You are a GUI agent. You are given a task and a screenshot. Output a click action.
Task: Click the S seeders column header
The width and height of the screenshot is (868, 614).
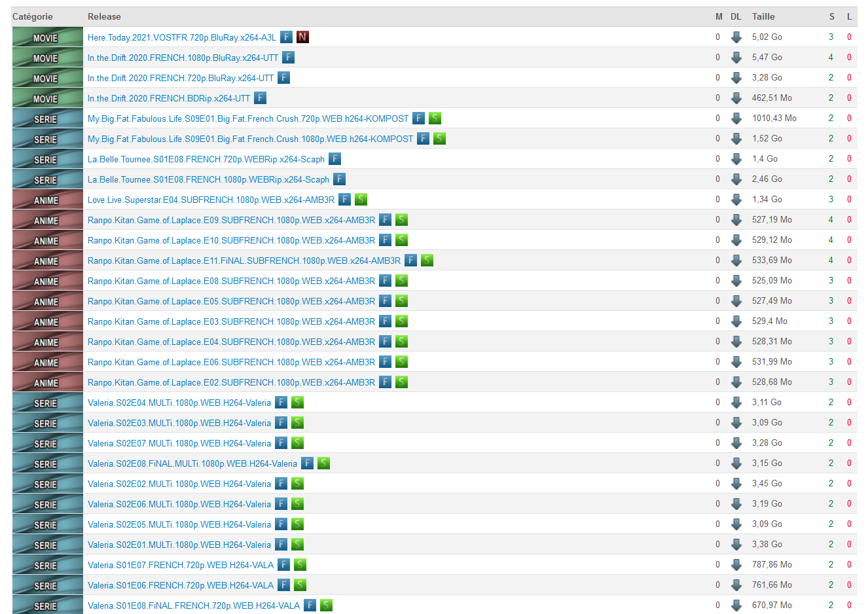pos(832,16)
